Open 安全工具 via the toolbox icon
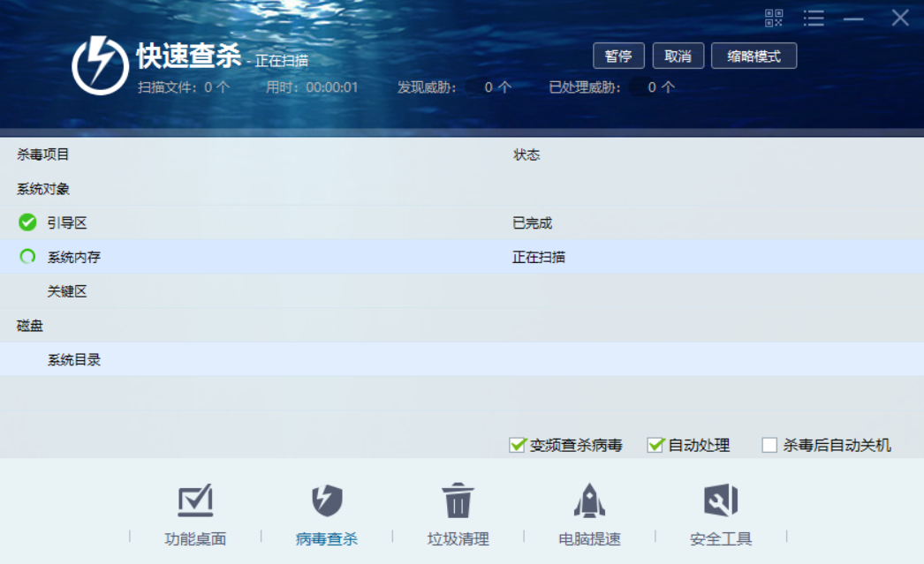 coord(723,500)
